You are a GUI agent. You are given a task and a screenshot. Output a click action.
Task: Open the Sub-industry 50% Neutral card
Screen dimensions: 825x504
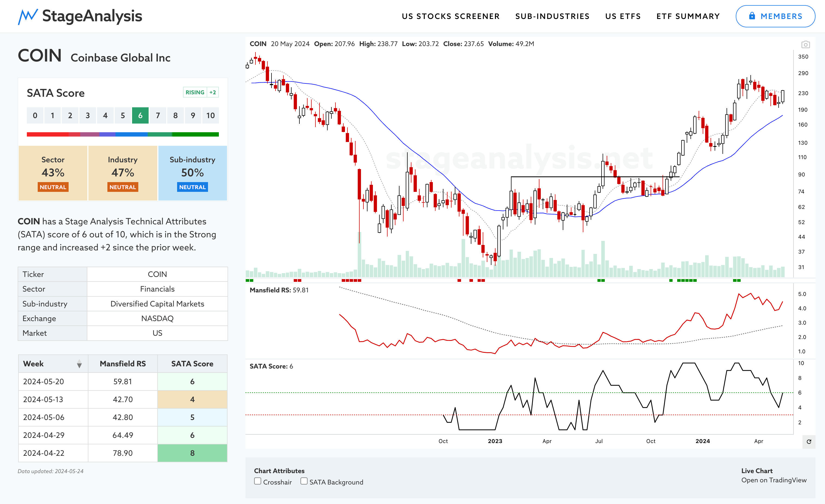(192, 173)
